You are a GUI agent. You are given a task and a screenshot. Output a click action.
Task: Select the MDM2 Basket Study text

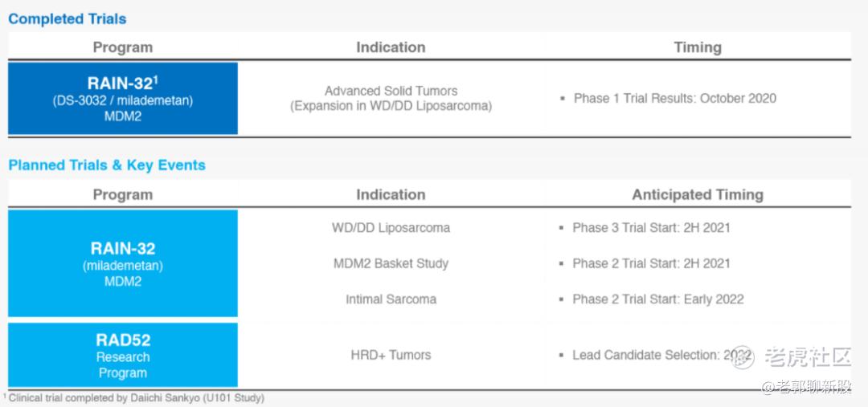click(391, 264)
